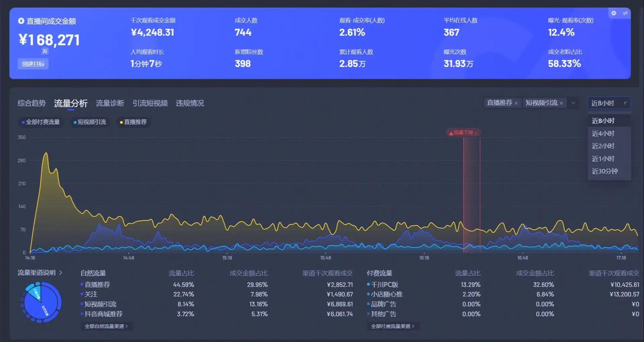The image size is (644, 342).
Task: Click the 14:48 label on chart axis
Action: pyautogui.click(x=129, y=258)
